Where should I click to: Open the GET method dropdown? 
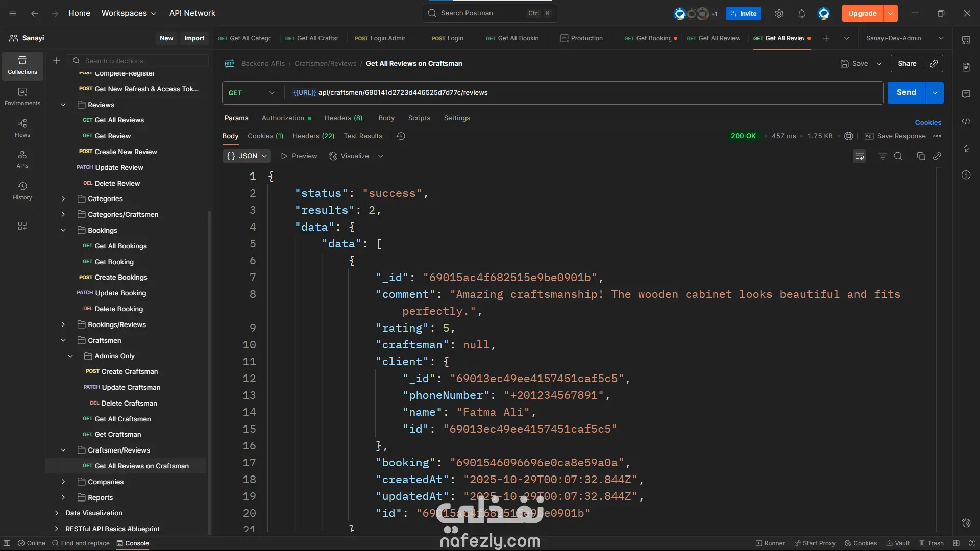(x=251, y=93)
